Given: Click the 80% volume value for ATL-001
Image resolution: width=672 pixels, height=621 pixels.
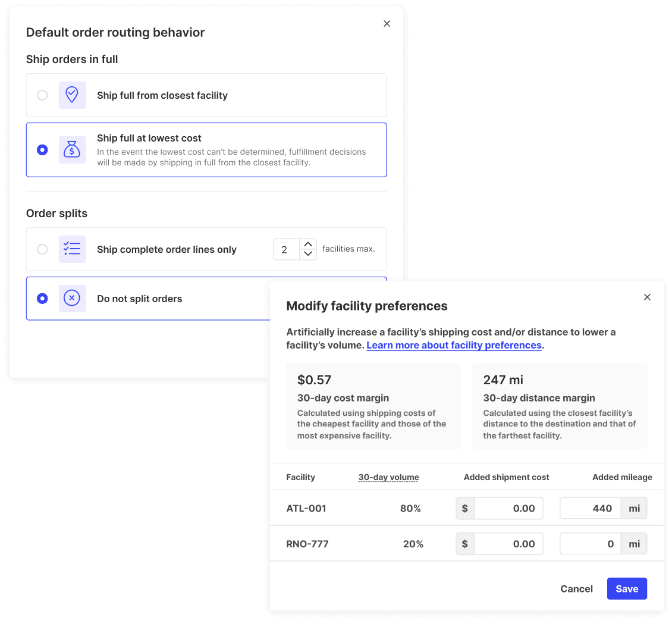Looking at the screenshot, I should [410, 509].
